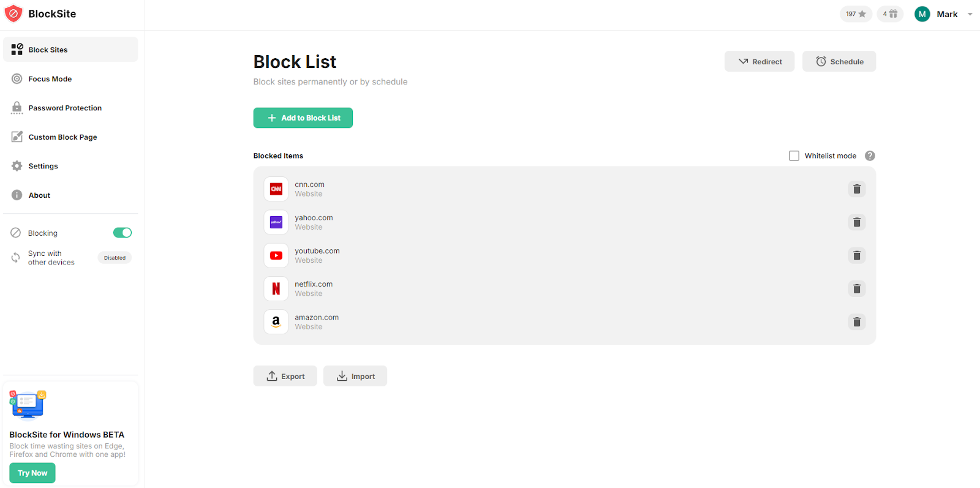Delete yahoo.com using its trash icon
Image resolution: width=980 pixels, height=488 pixels.
(857, 222)
